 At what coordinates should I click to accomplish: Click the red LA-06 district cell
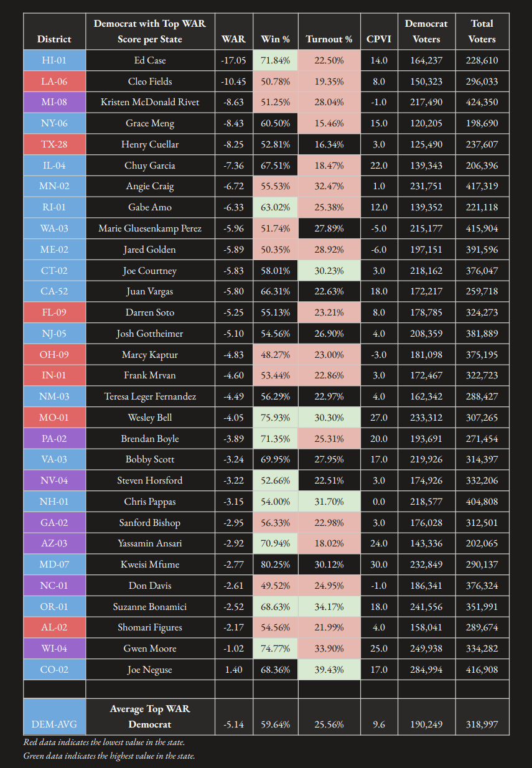point(54,82)
